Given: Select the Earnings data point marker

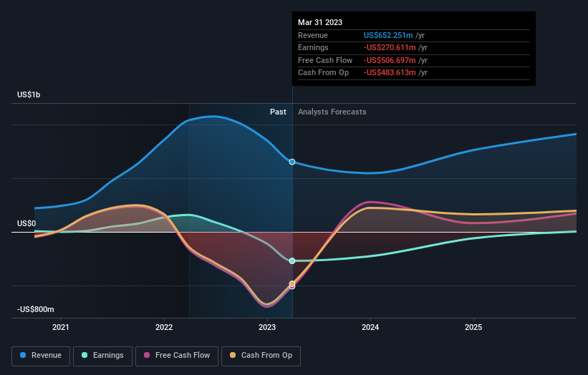Looking at the screenshot, I should [292, 260].
